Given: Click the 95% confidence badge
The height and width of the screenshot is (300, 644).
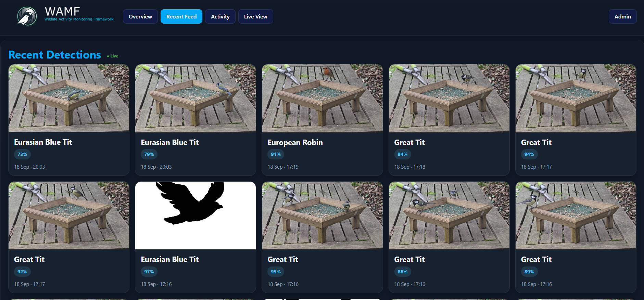Looking at the screenshot, I should coord(276,272).
